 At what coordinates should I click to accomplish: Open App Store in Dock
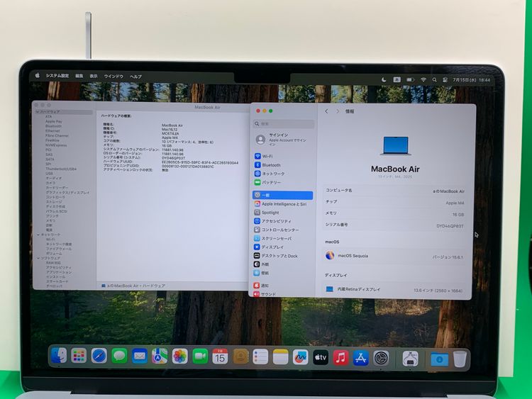pyautogui.click(x=360, y=358)
